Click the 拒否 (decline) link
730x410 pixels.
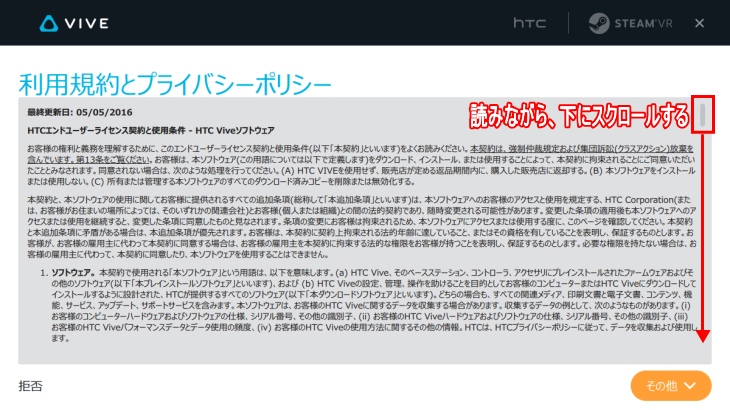[x=30, y=386]
